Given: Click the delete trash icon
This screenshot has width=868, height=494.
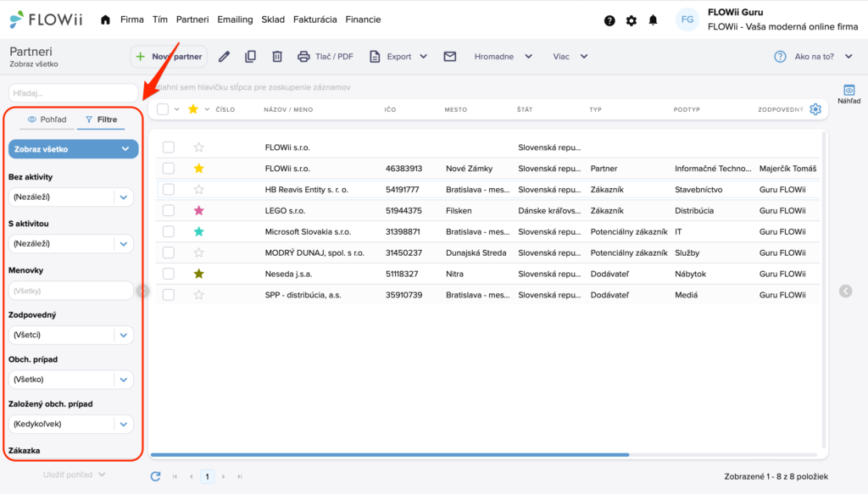Looking at the screenshot, I should [x=277, y=57].
